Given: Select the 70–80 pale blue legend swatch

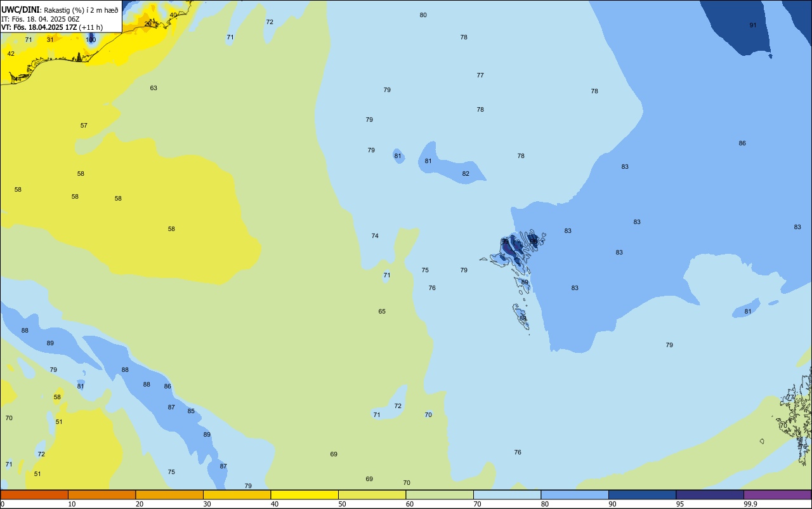Looking at the screenshot, I should tap(507, 494).
